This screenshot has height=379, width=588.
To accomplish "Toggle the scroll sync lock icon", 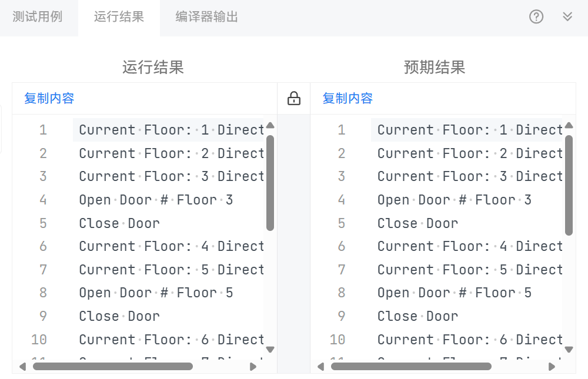I will point(294,99).
